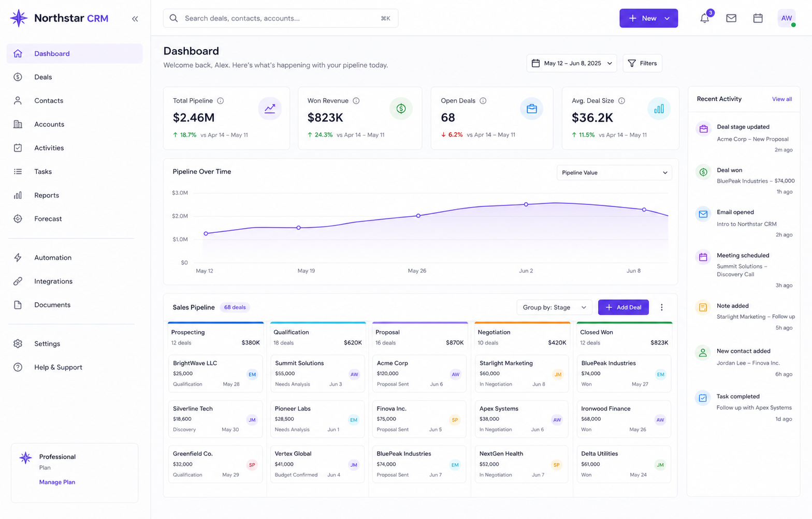Click the Northstar CRM star logo

[x=19, y=18]
